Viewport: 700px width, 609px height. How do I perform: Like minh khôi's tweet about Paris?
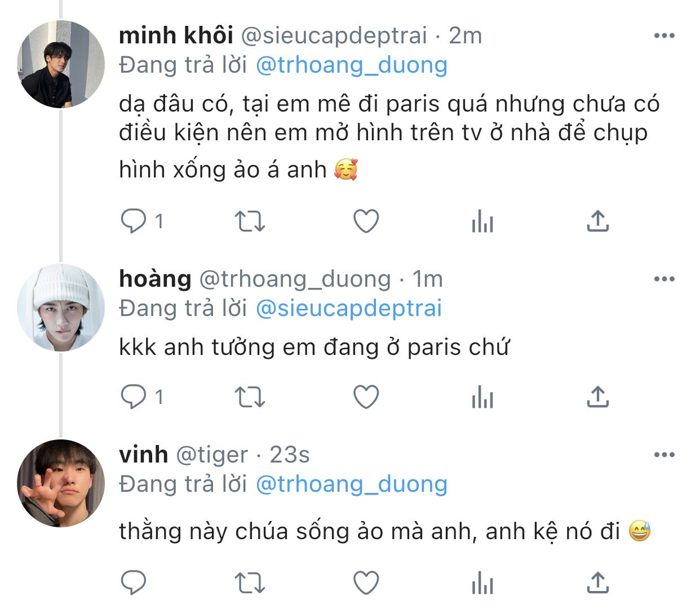(x=366, y=221)
